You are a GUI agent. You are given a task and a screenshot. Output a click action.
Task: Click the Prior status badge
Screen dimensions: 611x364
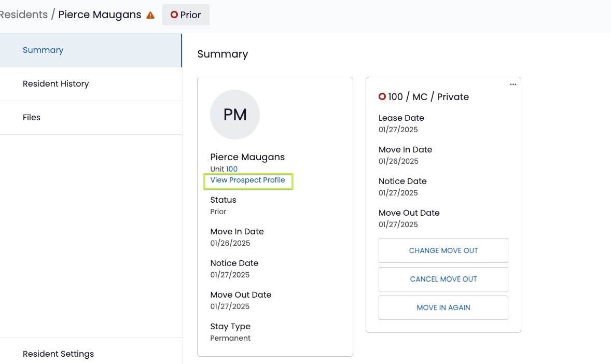(x=186, y=15)
